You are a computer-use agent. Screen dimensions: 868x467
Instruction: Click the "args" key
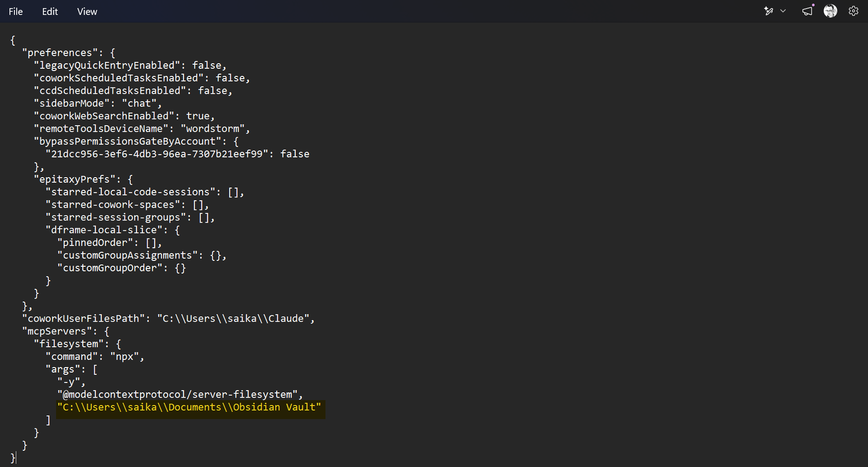63,369
